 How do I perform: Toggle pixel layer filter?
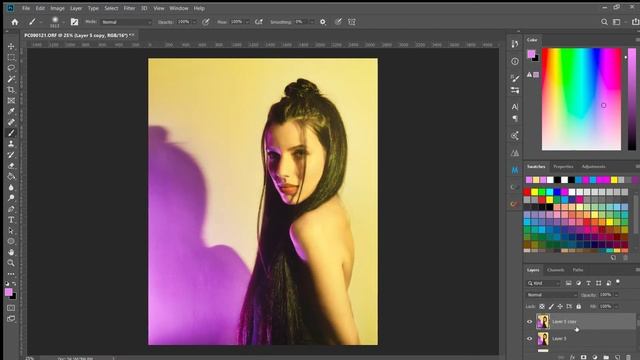[x=569, y=283]
